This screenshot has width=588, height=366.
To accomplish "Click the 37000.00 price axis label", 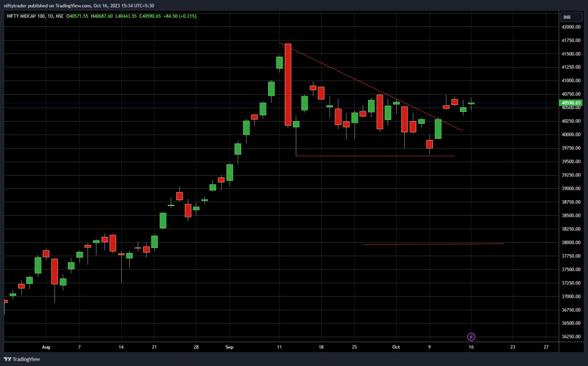I will pyautogui.click(x=571, y=297).
